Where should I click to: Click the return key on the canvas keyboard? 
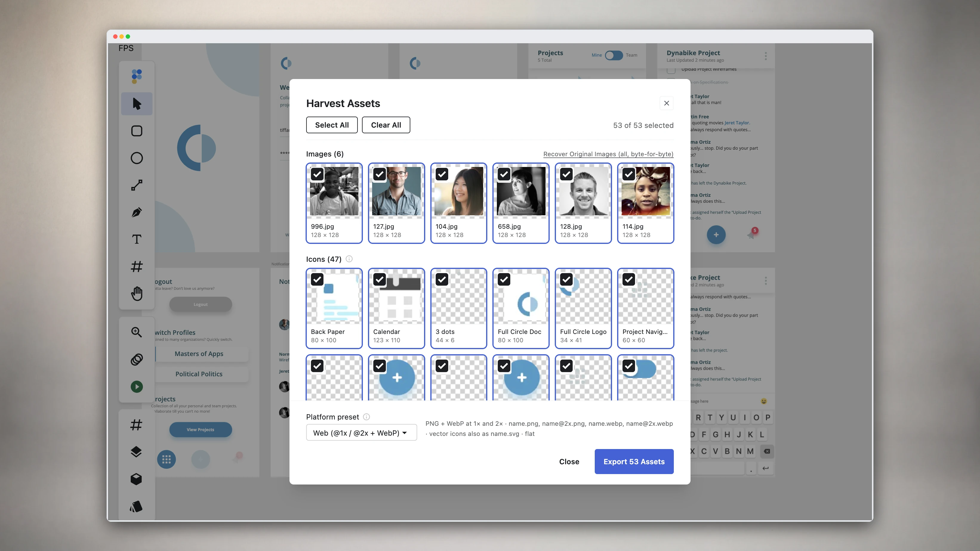click(765, 468)
